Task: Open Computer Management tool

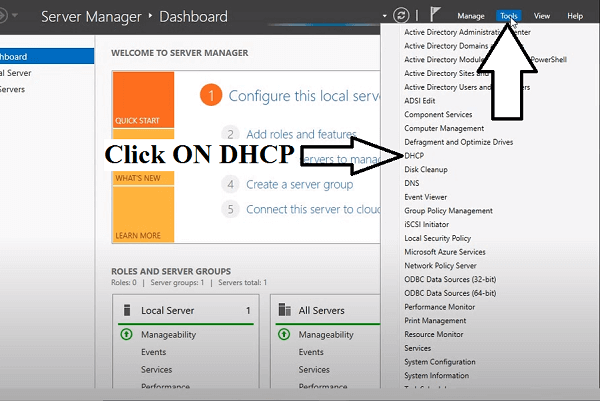Action: coord(444,128)
